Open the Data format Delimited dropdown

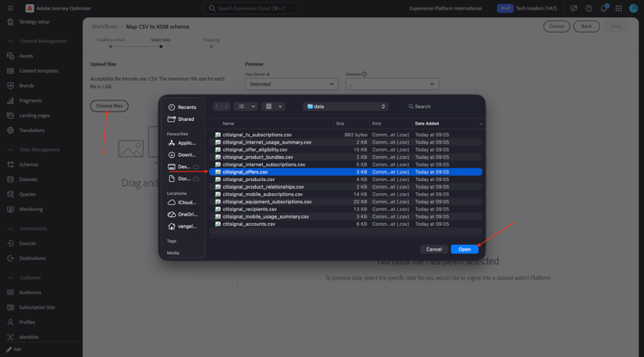pyautogui.click(x=292, y=84)
